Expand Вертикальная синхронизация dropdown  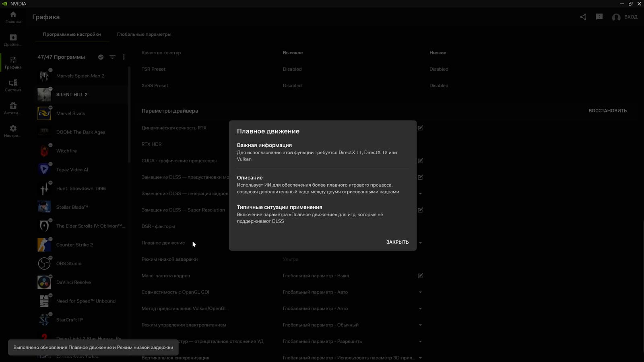[420, 358]
